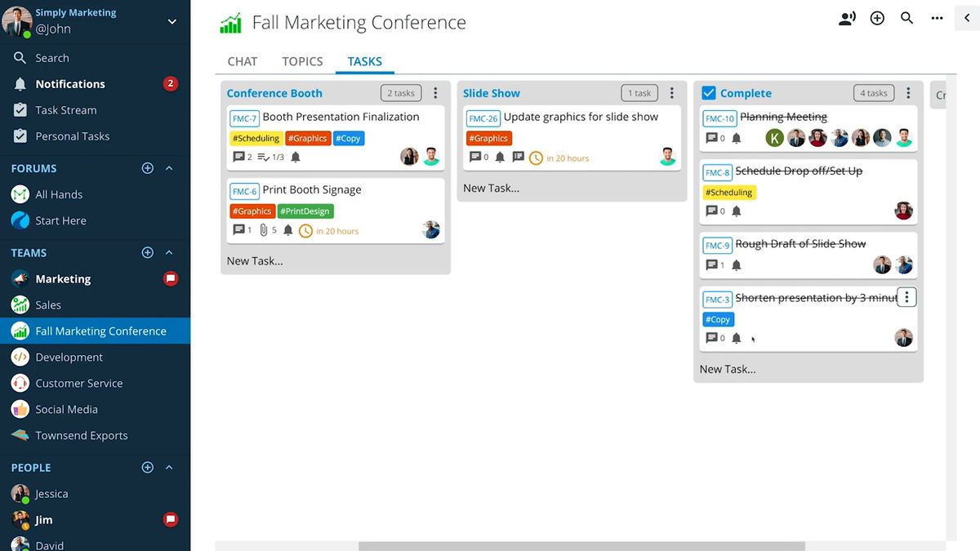Viewport: 980px width, 551px height.
Task: Click the bell icon on Planning Meeting task
Action: [736, 139]
